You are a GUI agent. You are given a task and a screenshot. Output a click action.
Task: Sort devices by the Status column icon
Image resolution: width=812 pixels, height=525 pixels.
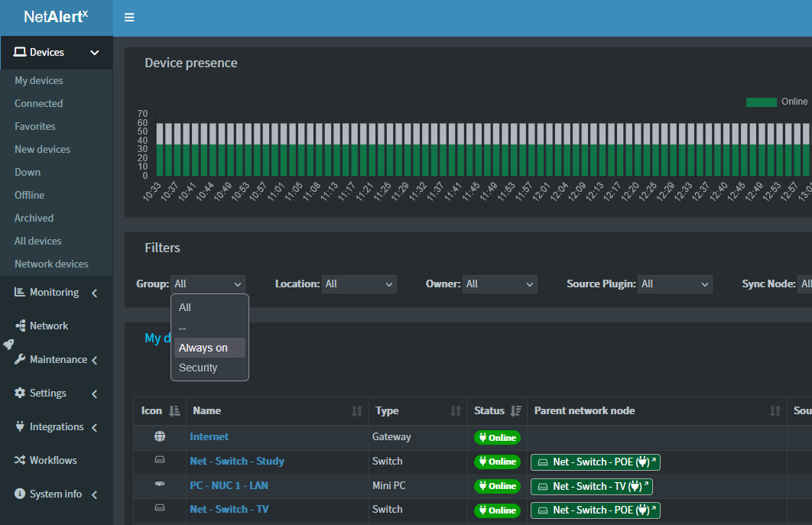pyautogui.click(x=516, y=411)
